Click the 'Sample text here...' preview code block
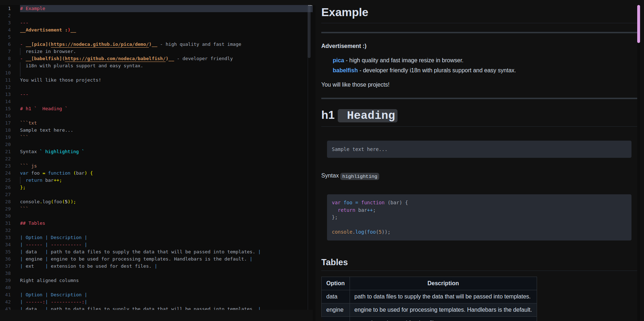This screenshot has width=644, height=321. pos(479,149)
